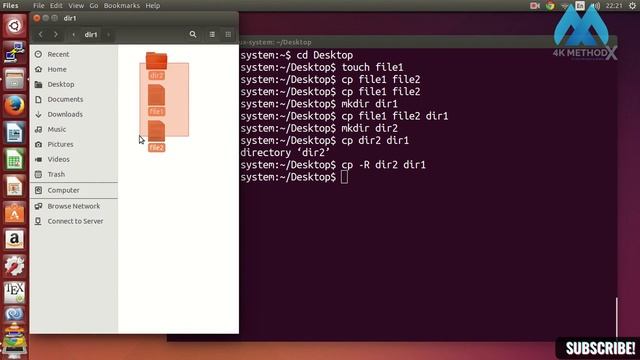
Task: Click the Chrome indicator in top panel
Action: (550, 5)
